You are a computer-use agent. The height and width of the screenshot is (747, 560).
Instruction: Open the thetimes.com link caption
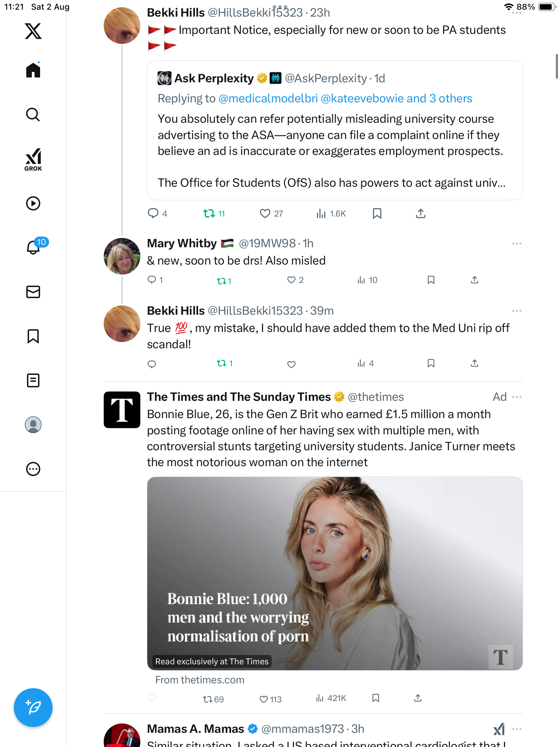200,680
